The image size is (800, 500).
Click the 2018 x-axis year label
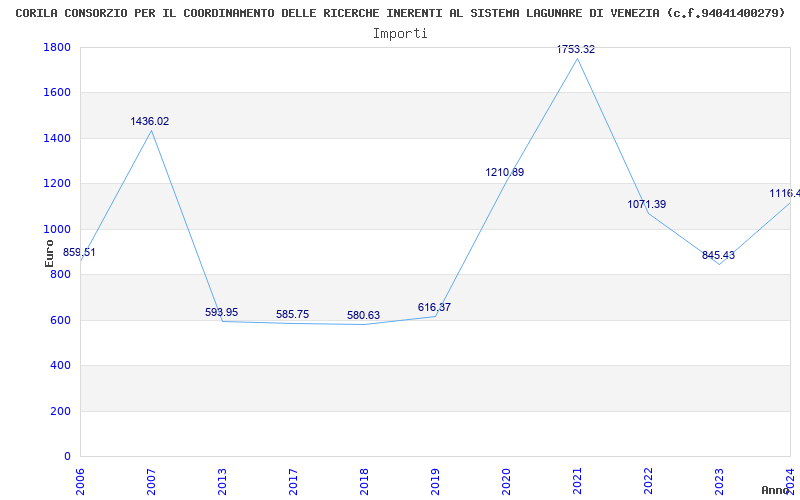(364, 481)
